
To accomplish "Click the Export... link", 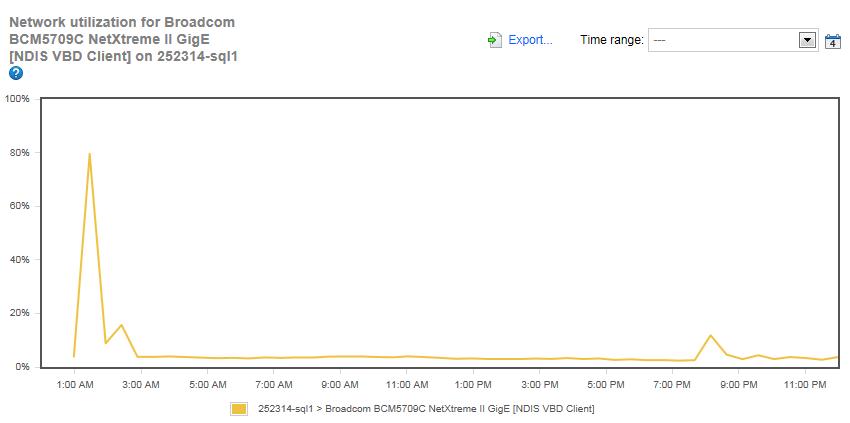I will click(x=530, y=40).
